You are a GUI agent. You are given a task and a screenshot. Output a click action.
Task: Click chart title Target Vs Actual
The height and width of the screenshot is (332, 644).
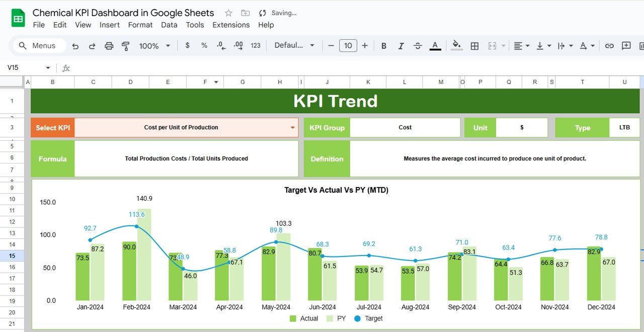click(336, 190)
